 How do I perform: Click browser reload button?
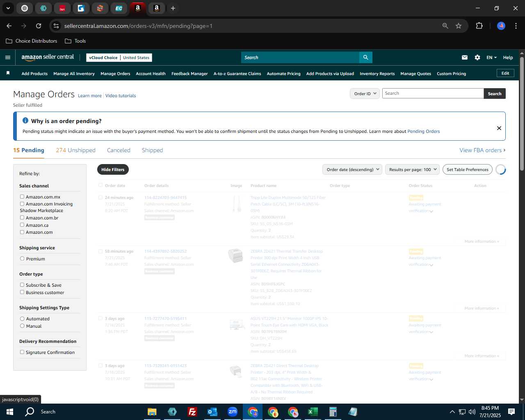pos(39,26)
